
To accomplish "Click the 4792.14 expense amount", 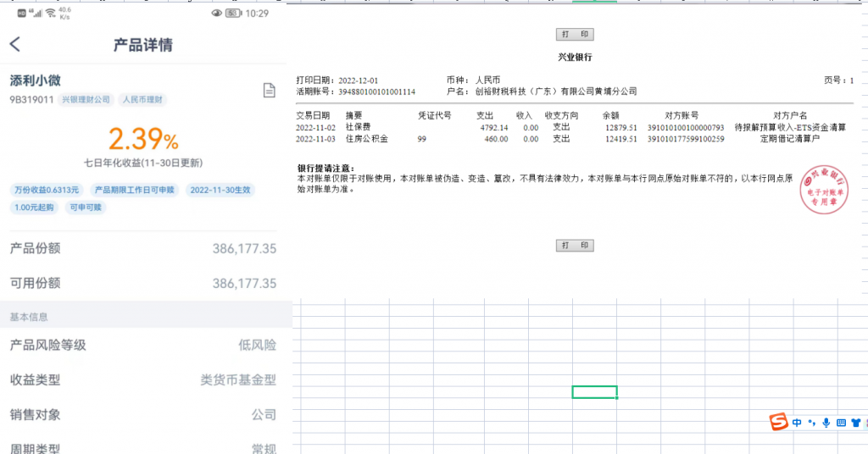I will click(494, 128).
